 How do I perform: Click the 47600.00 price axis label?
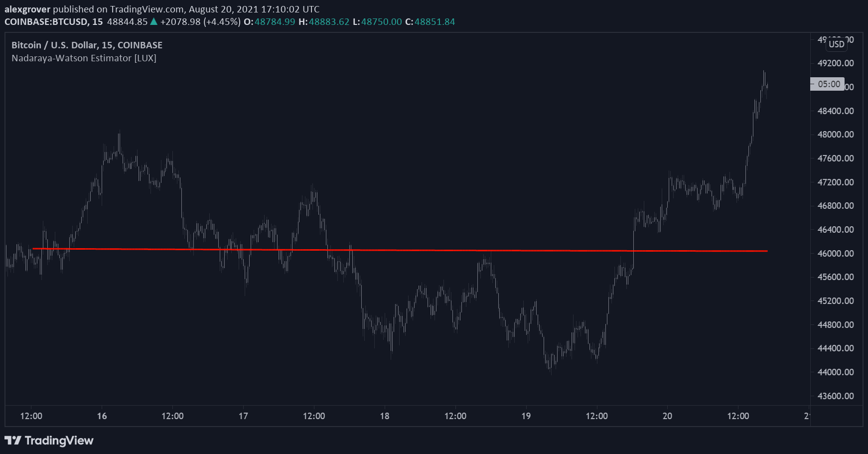[x=836, y=158]
